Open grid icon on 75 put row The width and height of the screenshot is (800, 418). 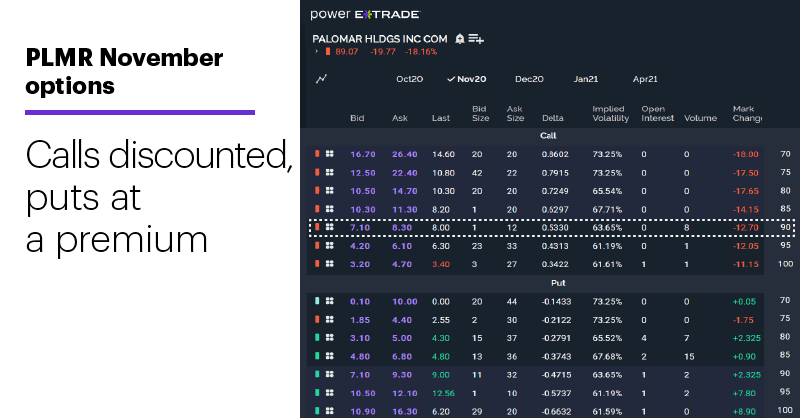(x=330, y=319)
